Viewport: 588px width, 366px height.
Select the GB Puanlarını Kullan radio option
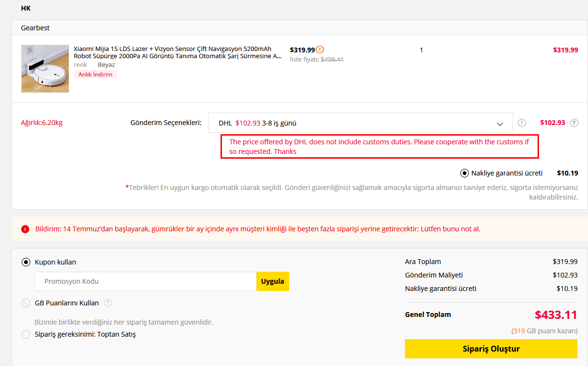26,303
